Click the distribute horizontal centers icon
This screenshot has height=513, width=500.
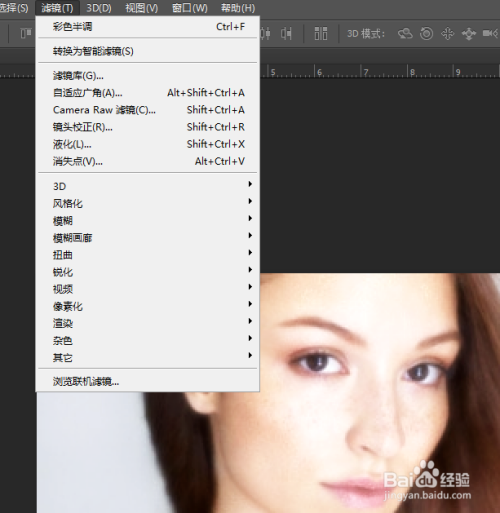265,34
